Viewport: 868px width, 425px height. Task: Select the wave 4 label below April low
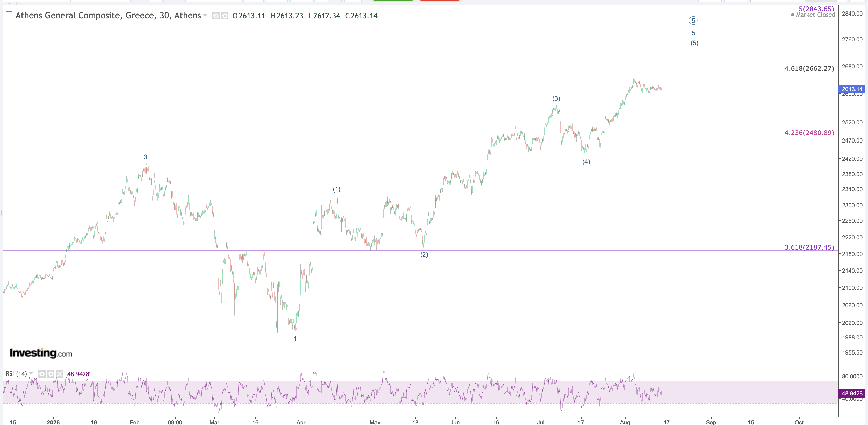click(295, 338)
